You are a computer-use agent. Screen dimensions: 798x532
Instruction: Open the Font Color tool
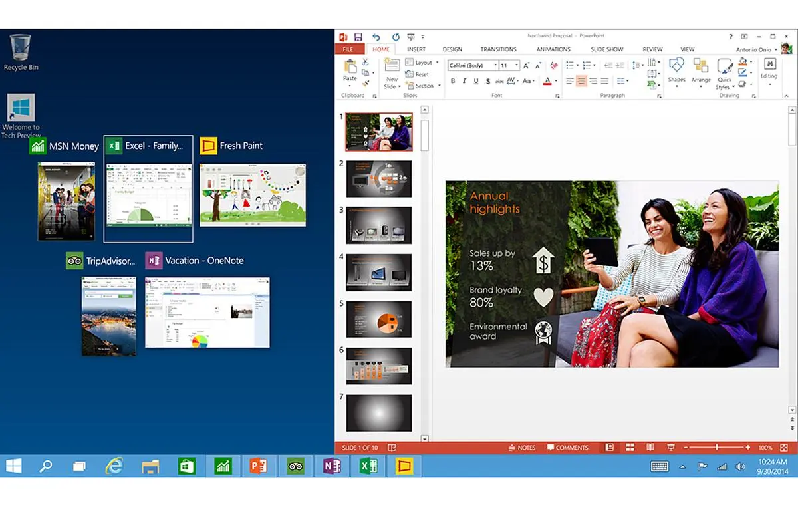pos(547,81)
